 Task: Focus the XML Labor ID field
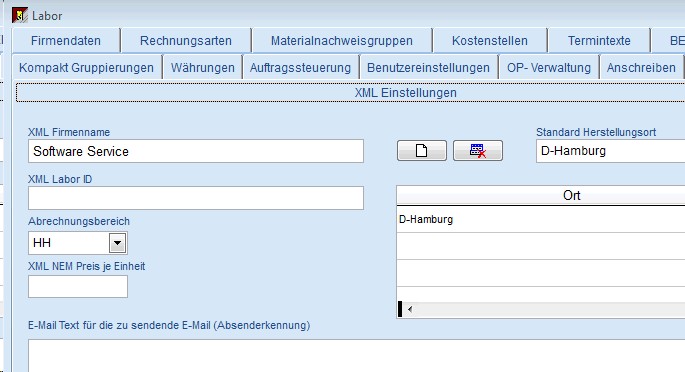coord(196,198)
